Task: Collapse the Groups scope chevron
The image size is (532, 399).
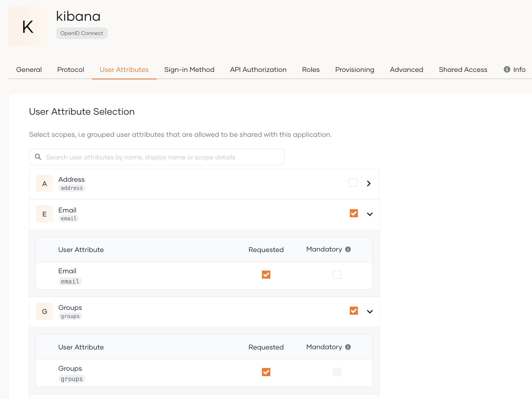Action: 370,312
